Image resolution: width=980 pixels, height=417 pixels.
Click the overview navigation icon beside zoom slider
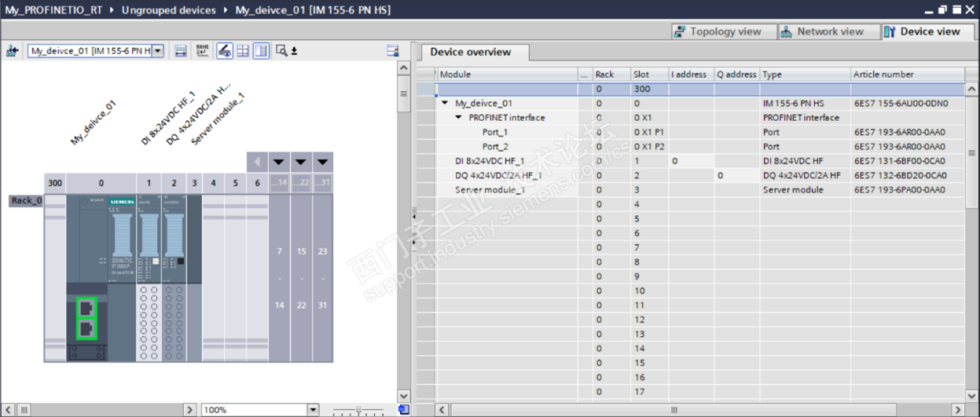(404, 410)
